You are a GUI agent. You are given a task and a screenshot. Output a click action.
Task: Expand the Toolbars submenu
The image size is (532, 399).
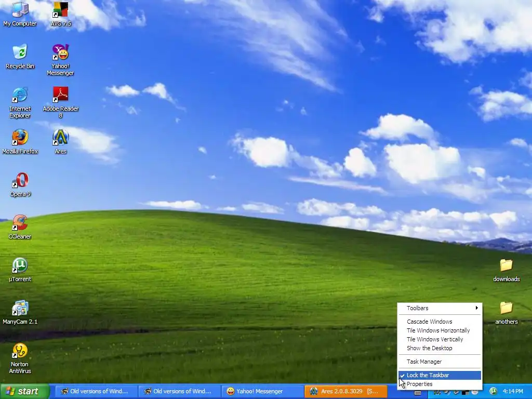[440, 308]
